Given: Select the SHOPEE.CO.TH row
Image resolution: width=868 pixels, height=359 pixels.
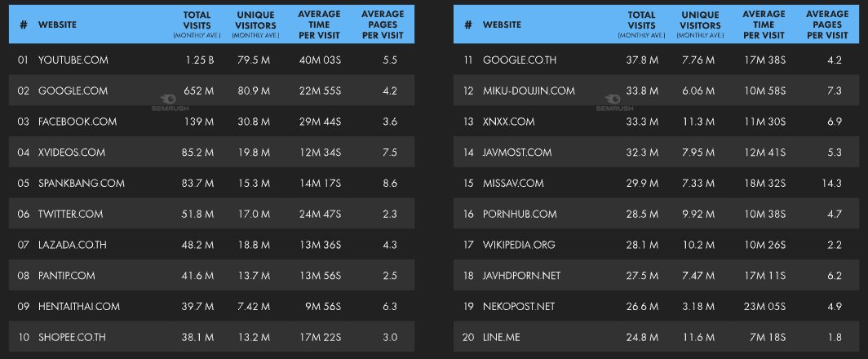Looking at the screenshot, I should pos(211,337).
